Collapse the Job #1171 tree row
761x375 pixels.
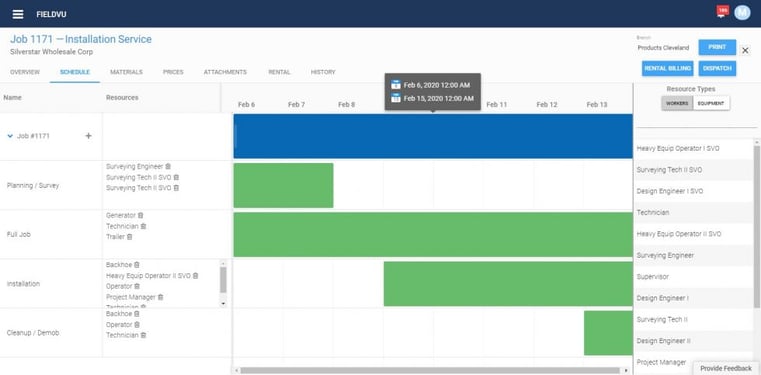pos(10,136)
